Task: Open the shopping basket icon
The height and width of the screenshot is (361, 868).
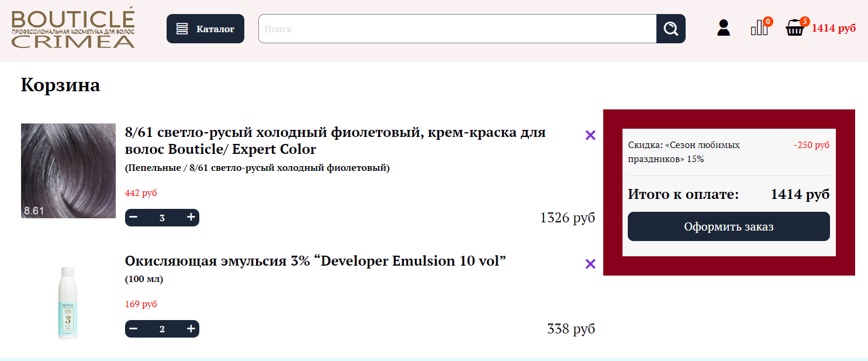Action: (795, 27)
